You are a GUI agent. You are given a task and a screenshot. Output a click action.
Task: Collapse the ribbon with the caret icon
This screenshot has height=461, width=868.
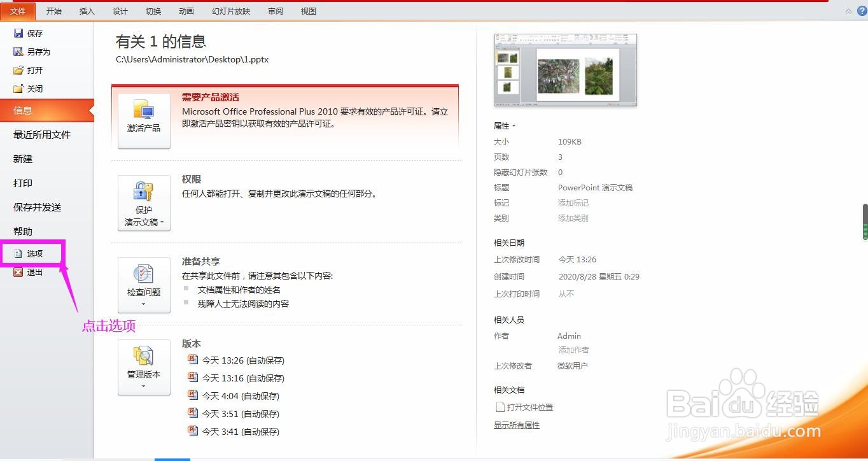(848, 11)
